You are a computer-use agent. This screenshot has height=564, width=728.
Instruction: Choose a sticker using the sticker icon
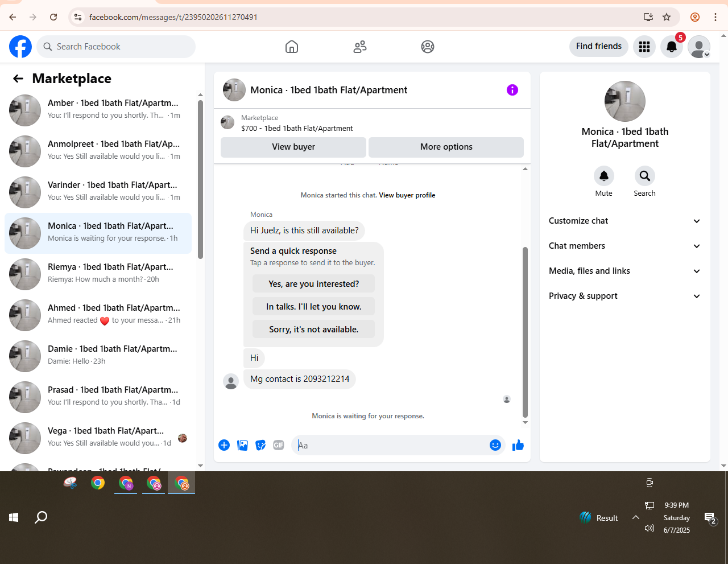click(x=260, y=445)
